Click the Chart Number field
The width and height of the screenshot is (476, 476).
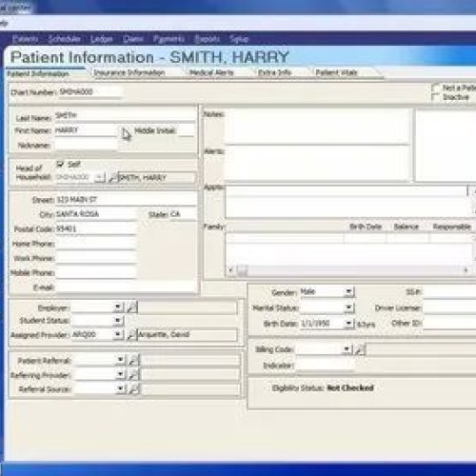[x=89, y=92]
